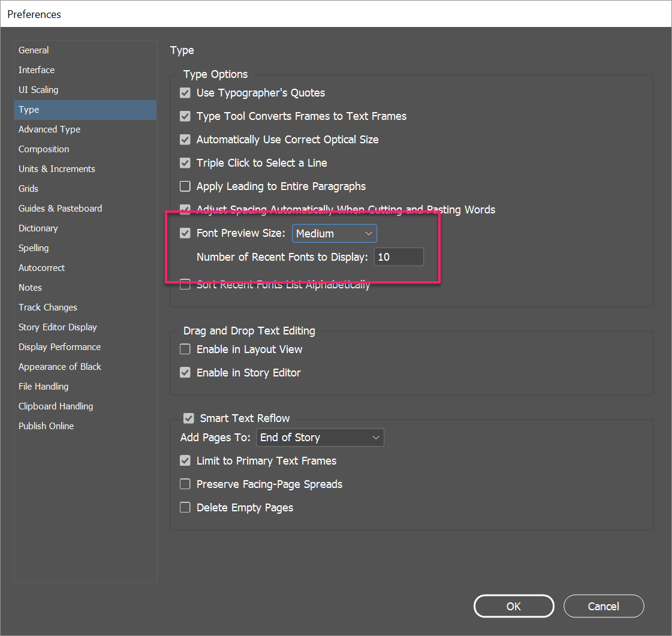Enable Apply Leading to Entire Paragraphs checkbox
The image size is (672, 636).
pos(185,186)
